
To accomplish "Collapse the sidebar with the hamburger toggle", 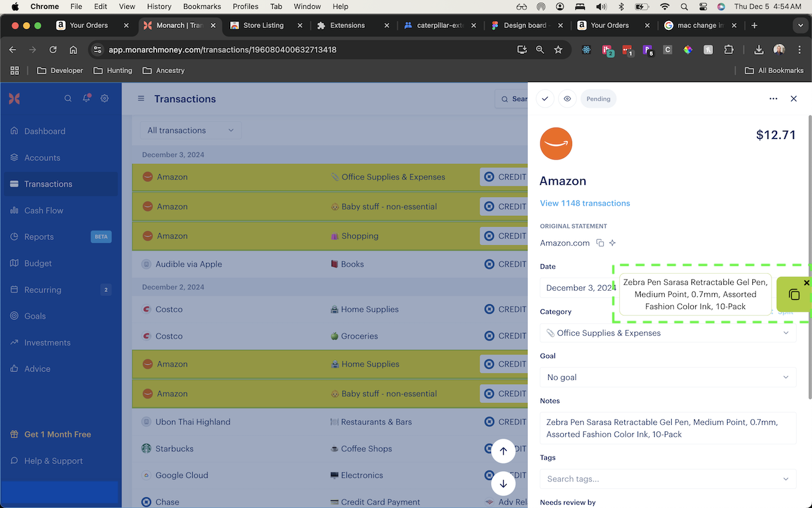I will coord(140,98).
